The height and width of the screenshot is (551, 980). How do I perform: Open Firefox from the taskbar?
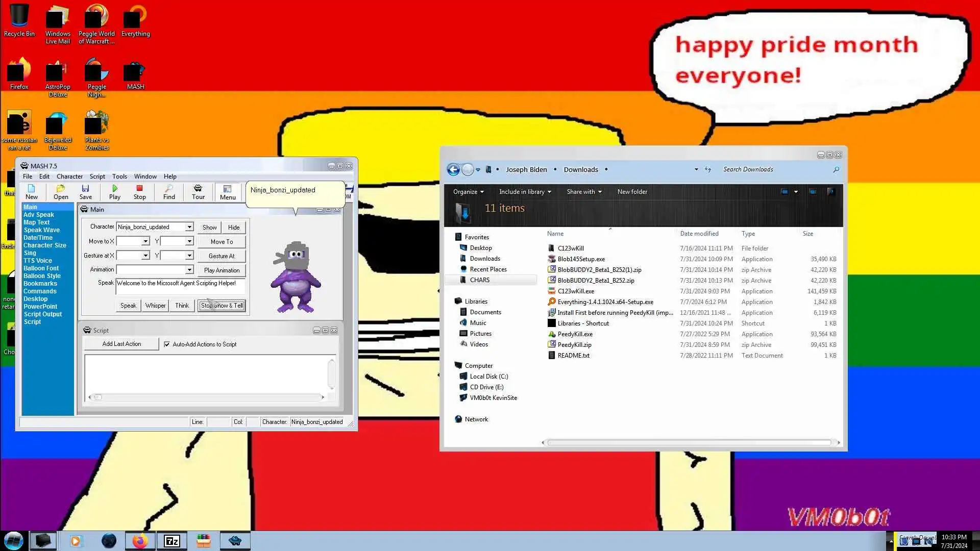click(x=140, y=541)
